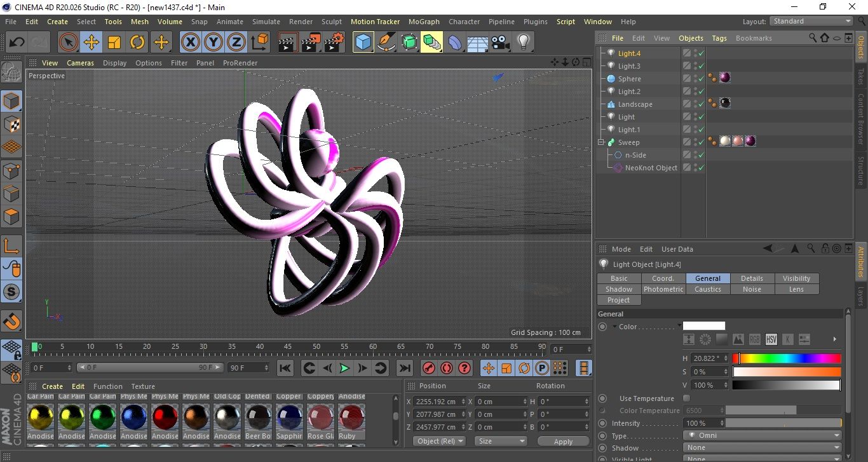The height and width of the screenshot is (462, 868).
Task: Click the Hue gradient slider
Action: [x=787, y=358]
